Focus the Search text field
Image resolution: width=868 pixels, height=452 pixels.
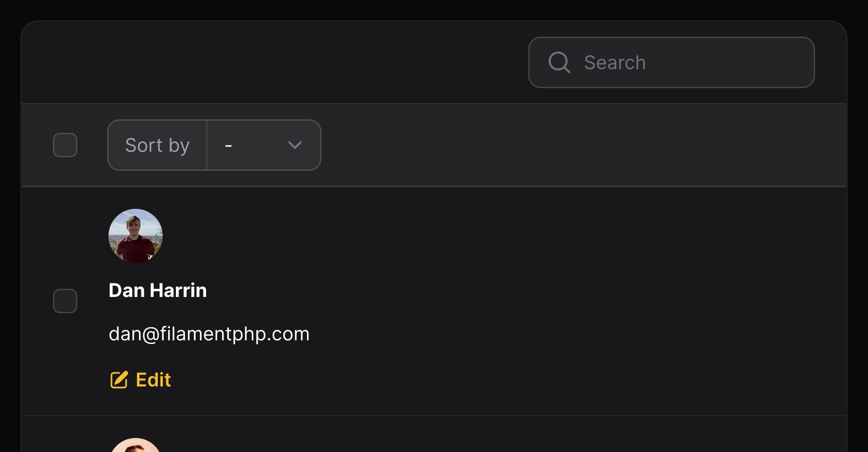pyautogui.click(x=671, y=62)
